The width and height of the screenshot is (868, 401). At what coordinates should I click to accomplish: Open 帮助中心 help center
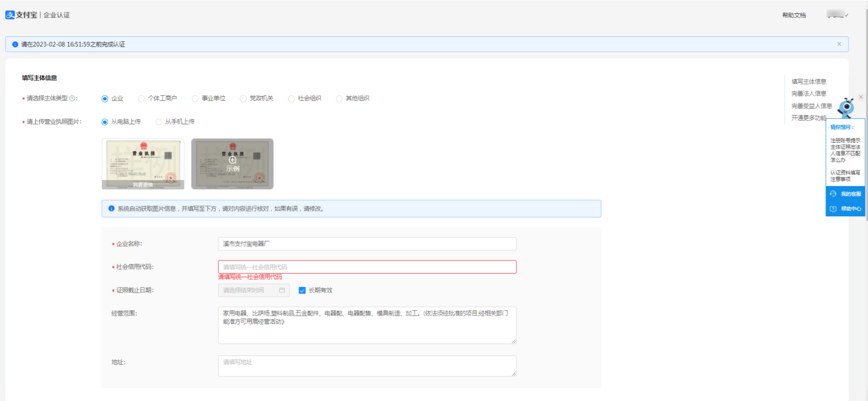point(845,209)
